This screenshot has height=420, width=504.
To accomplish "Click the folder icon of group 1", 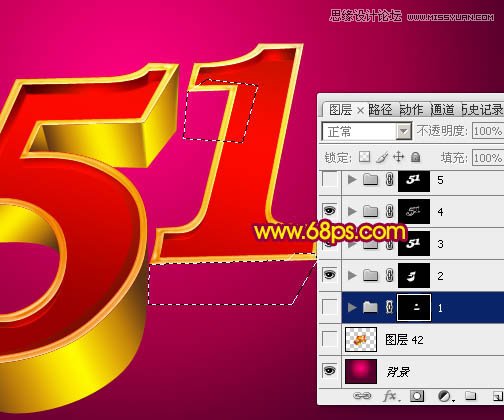I will [370, 307].
